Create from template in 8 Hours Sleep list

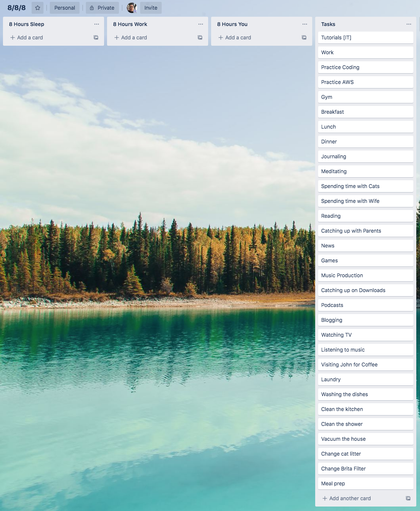(96, 38)
